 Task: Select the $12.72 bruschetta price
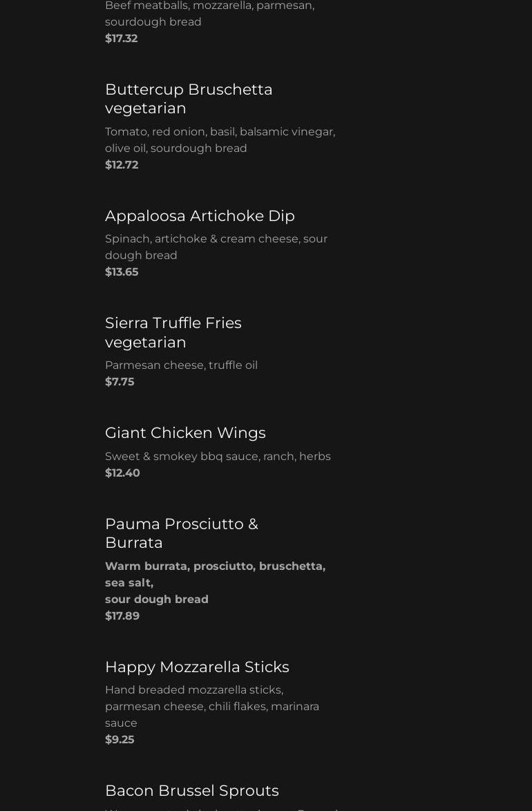(122, 164)
